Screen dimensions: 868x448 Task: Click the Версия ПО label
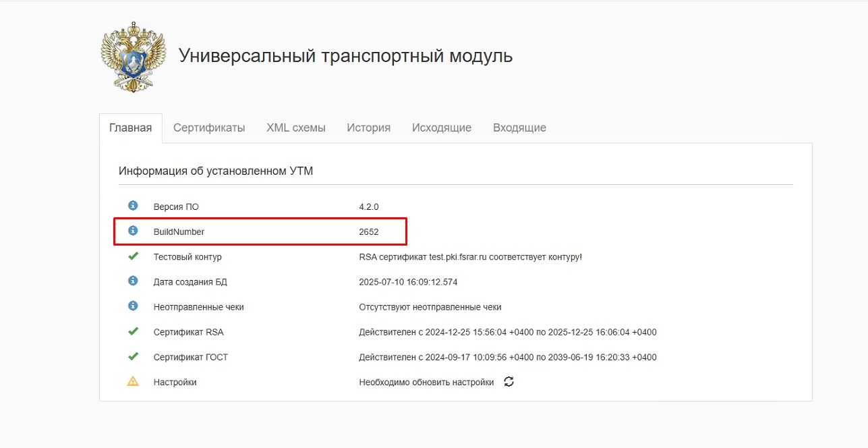[176, 206]
